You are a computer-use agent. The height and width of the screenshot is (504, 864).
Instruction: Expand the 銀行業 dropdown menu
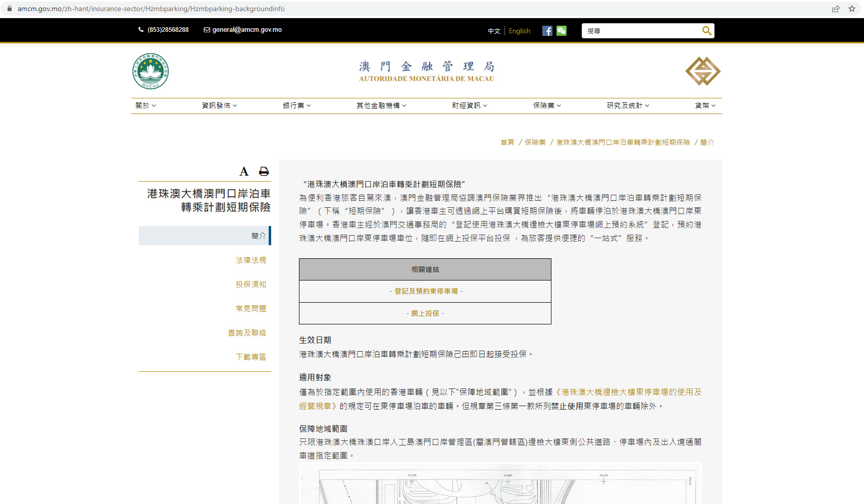pos(296,105)
